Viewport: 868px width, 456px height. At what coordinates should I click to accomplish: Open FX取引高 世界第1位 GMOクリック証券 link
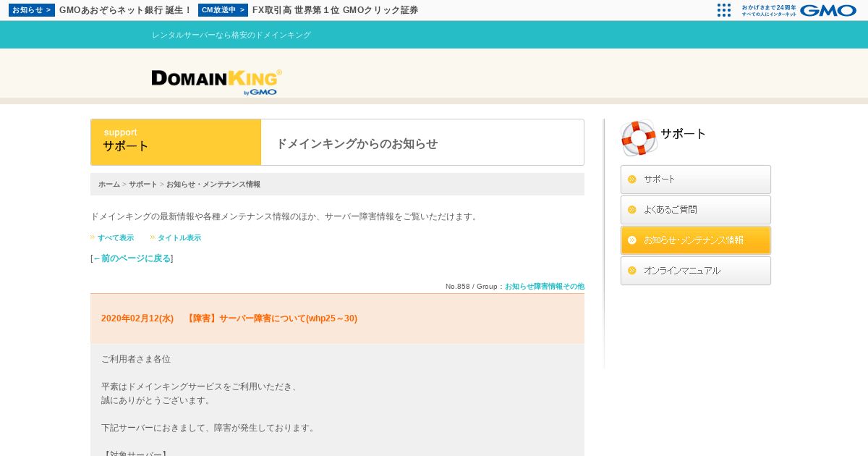coord(335,10)
